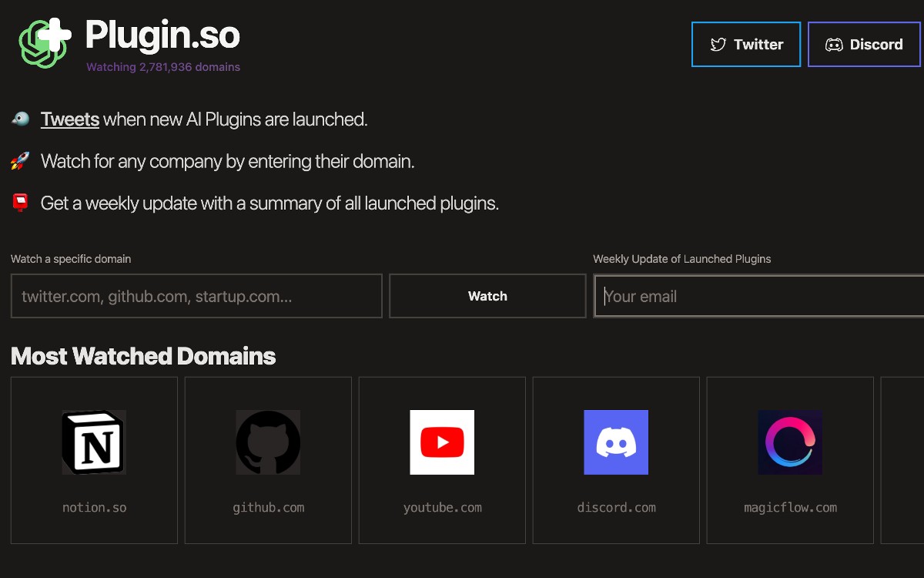This screenshot has height=578, width=924.
Task: Click the domain input field with twitter.com placeholder
Action: click(196, 296)
